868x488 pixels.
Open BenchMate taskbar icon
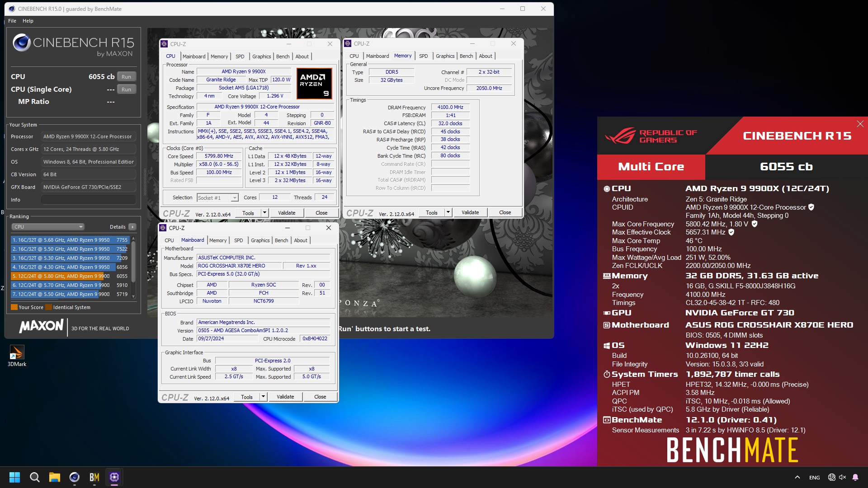click(94, 477)
